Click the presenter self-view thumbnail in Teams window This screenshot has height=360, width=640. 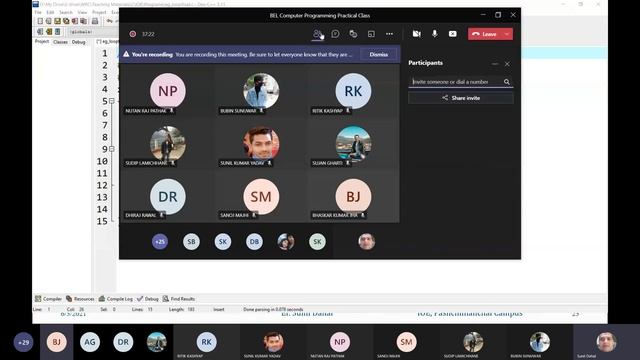tap(367, 242)
